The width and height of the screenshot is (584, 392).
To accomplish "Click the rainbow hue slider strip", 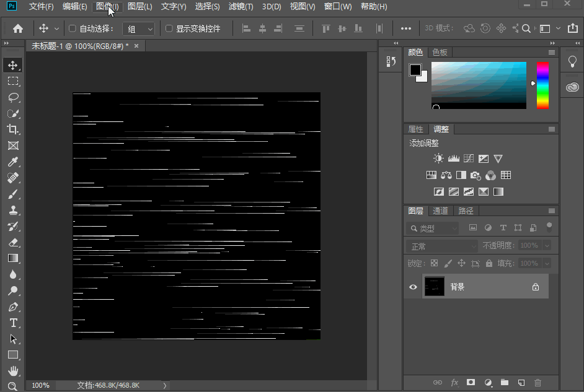I will tap(542, 85).
